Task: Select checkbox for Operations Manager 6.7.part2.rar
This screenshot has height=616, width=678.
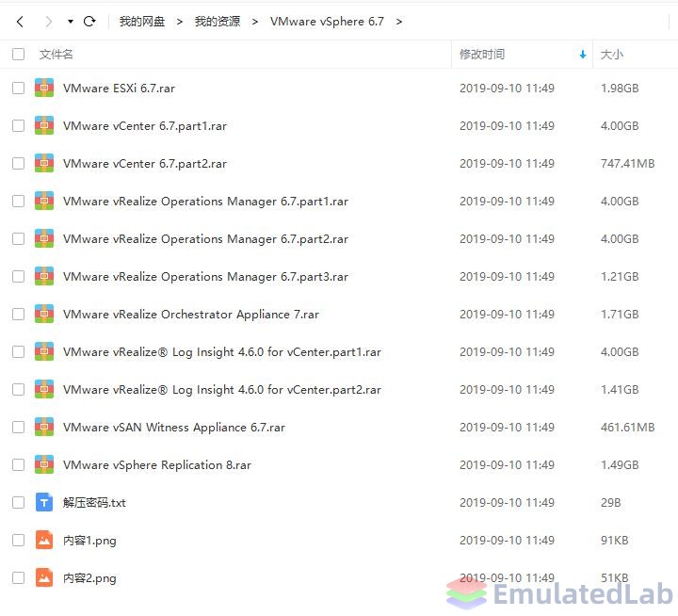Action: (x=18, y=238)
